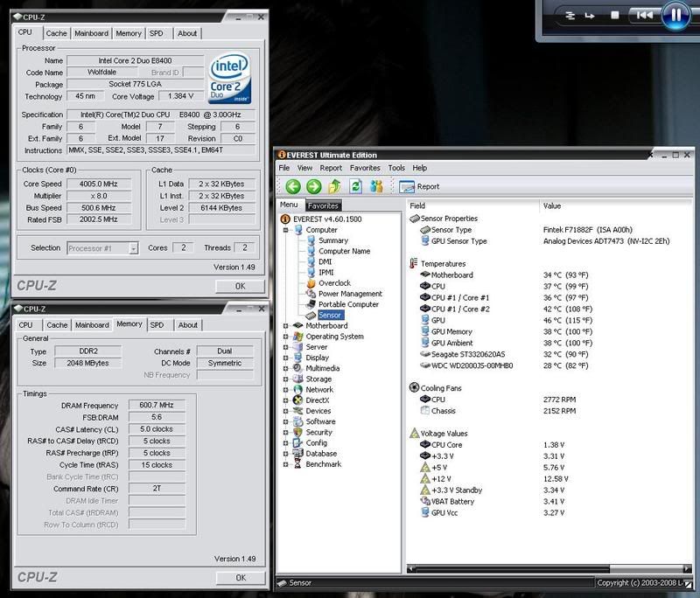700x598 pixels.
Task: Expand the Benchmark tree node
Action: (286, 464)
